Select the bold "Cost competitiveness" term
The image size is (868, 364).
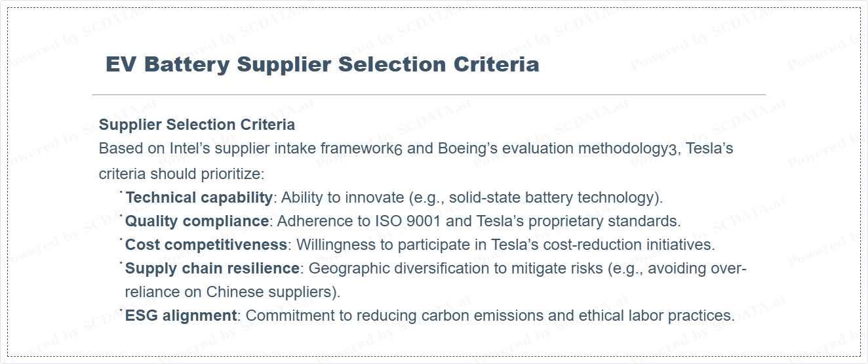206,245
